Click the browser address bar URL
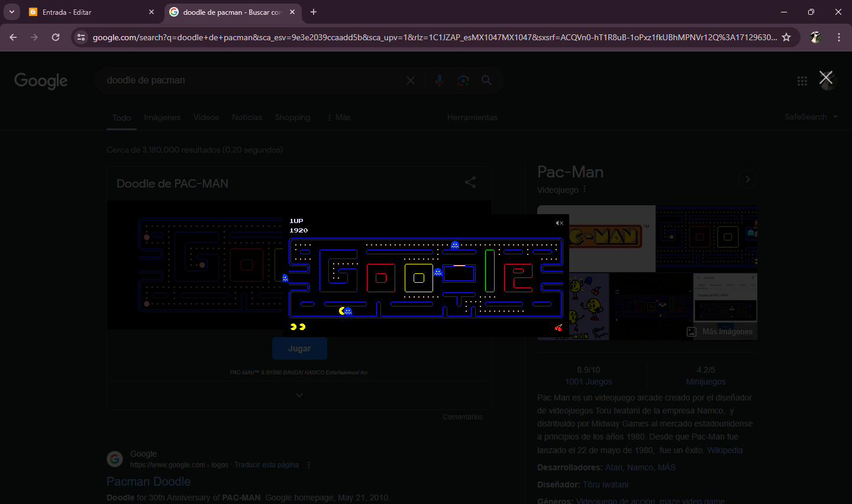 (x=435, y=37)
